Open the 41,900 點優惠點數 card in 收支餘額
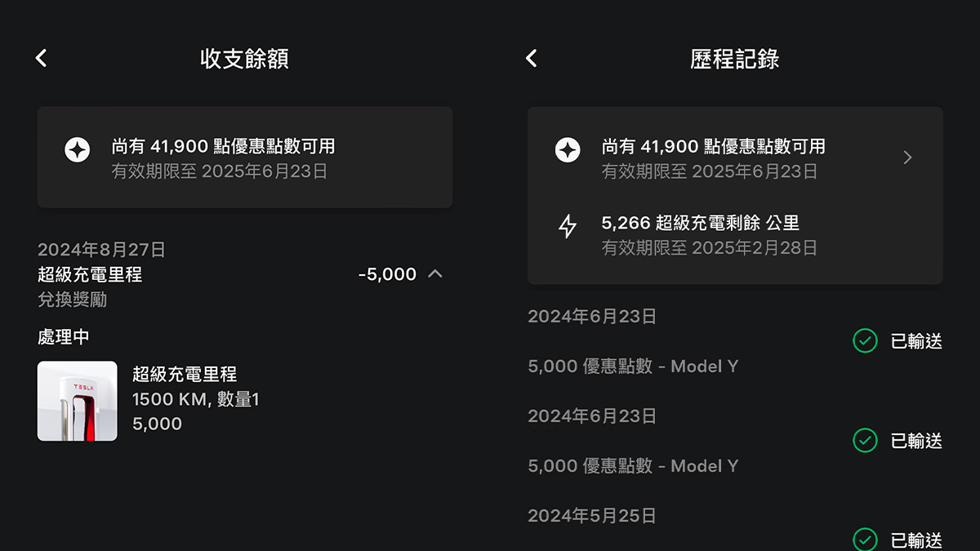The width and height of the screenshot is (980, 551). point(245,157)
